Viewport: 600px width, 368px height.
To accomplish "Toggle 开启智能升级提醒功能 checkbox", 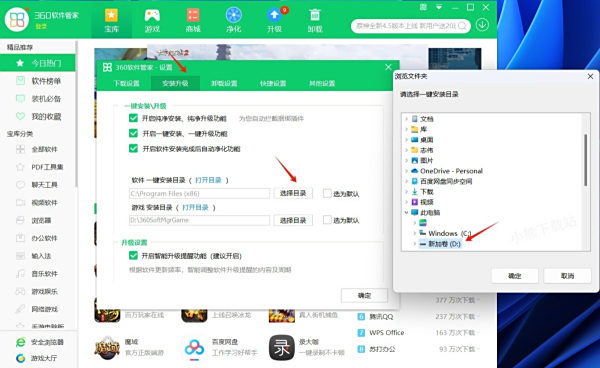I will pos(133,256).
